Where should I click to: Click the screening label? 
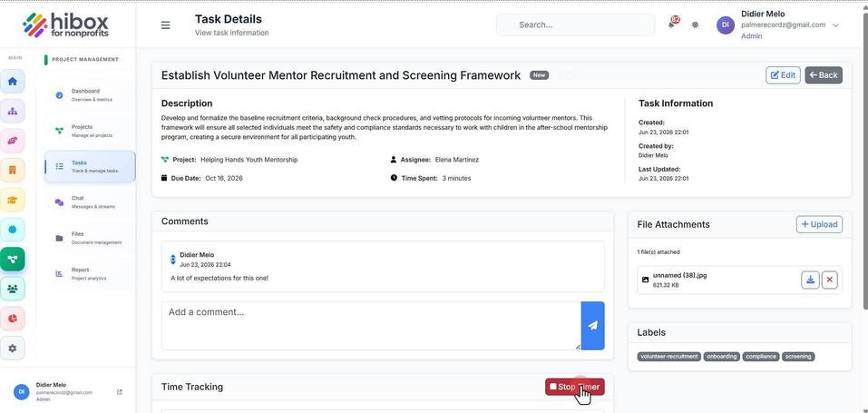pos(798,357)
